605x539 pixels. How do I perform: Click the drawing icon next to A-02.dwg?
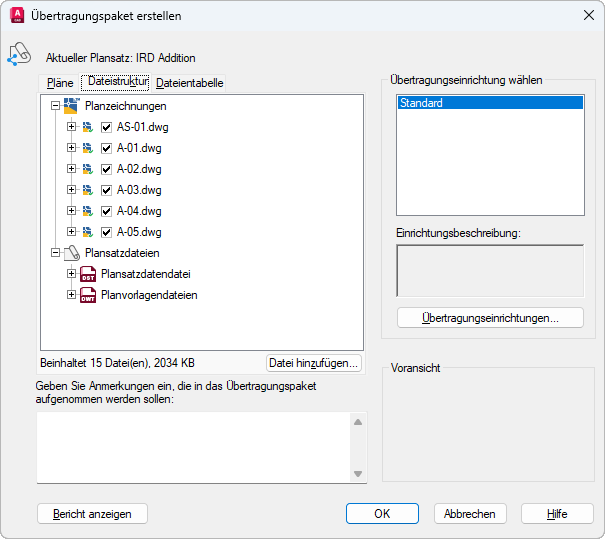pyautogui.click(x=88, y=169)
